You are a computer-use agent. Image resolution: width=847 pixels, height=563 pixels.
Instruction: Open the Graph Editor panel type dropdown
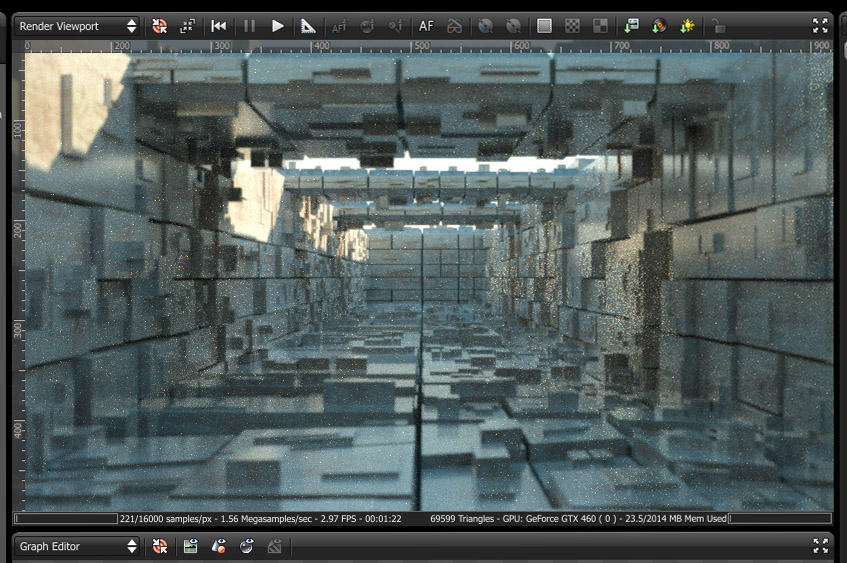click(77, 546)
